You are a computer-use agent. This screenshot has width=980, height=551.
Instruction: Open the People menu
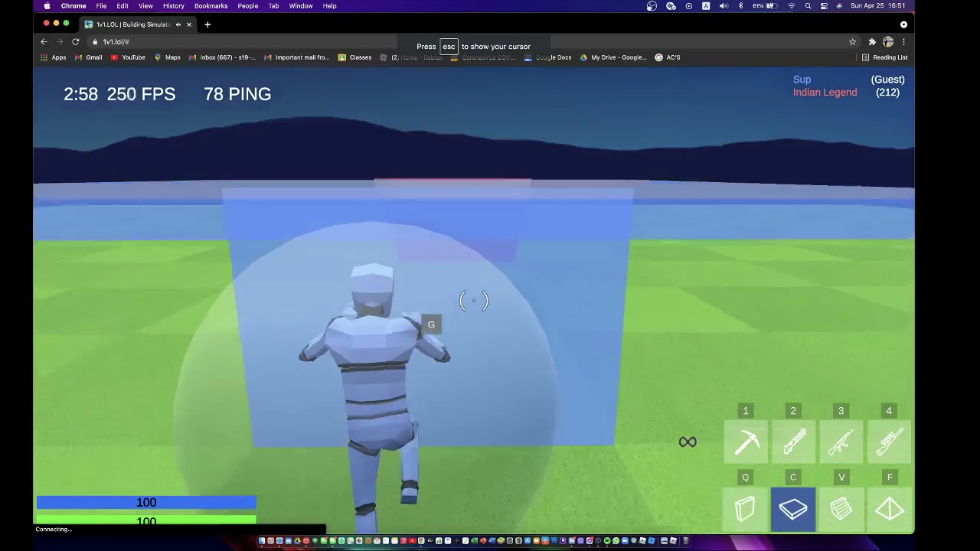pos(248,6)
